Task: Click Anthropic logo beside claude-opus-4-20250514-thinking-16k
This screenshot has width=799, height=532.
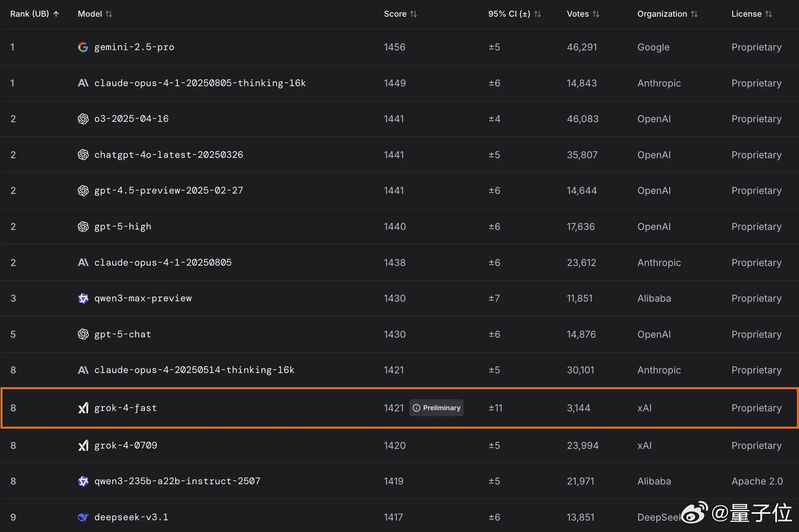Action: pyautogui.click(x=83, y=370)
